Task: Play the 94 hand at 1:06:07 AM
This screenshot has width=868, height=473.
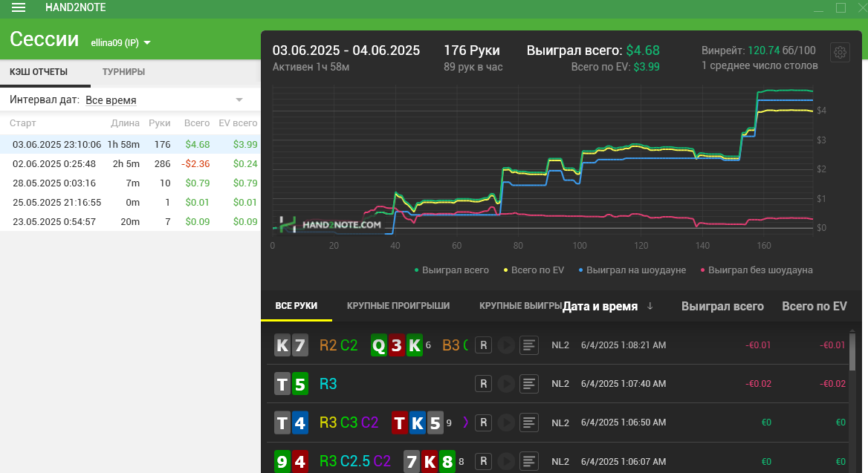Action: (x=506, y=461)
